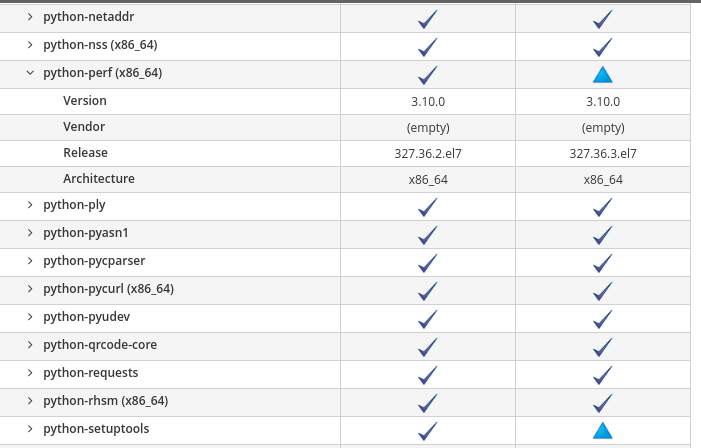This screenshot has width=701, height=448.
Task: Click second-column checkmark for python-nss
Action: (x=603, y=47)
